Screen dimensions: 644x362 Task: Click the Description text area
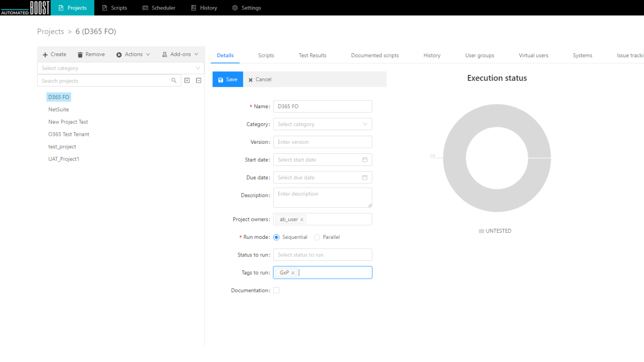point(323,198)
